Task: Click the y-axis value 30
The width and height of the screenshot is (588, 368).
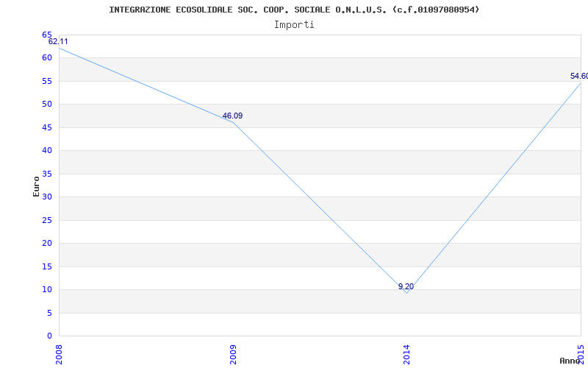Action: point(47,197)
